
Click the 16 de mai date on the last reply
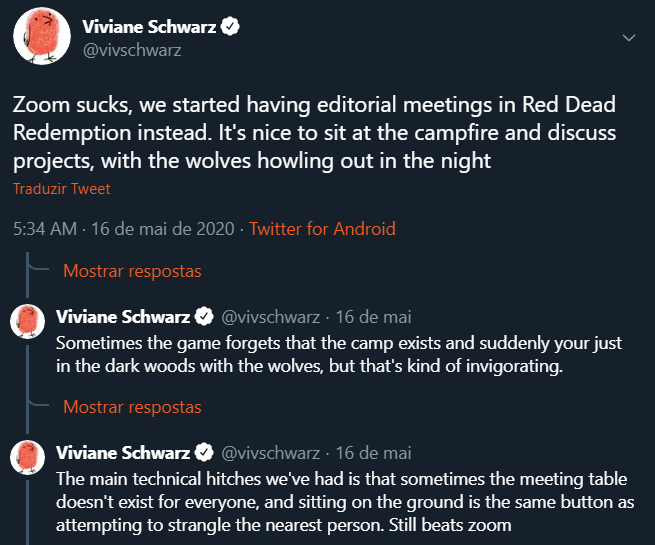coord(373,453)
